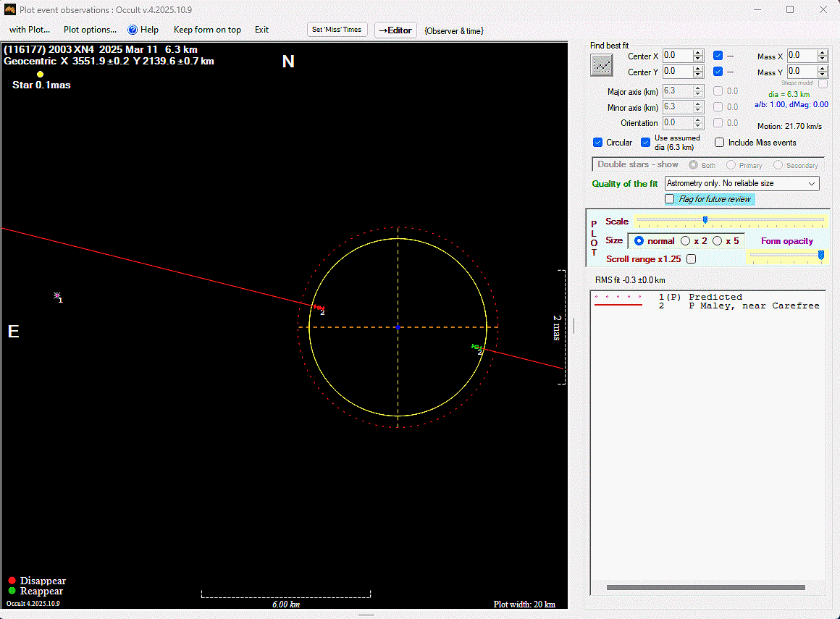This screenshot has width=840, height=619.
Task: Click the observer list horizontal scrollbar
Action: point(705,587)
